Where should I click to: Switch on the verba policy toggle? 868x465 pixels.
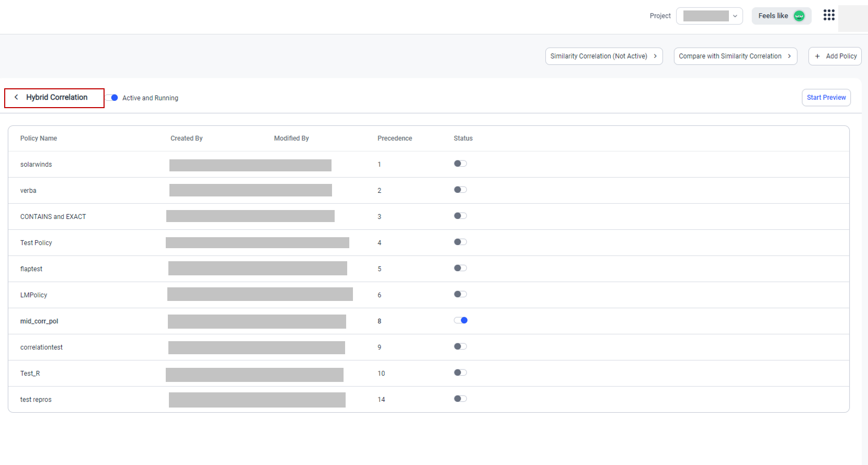pos(460,190)
